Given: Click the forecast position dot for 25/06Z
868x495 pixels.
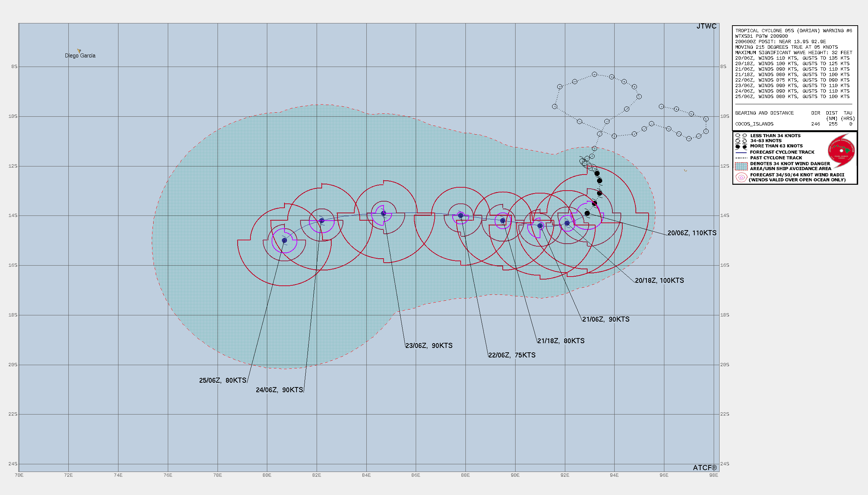Looking at the screenshot, I should tap(284, 240).
